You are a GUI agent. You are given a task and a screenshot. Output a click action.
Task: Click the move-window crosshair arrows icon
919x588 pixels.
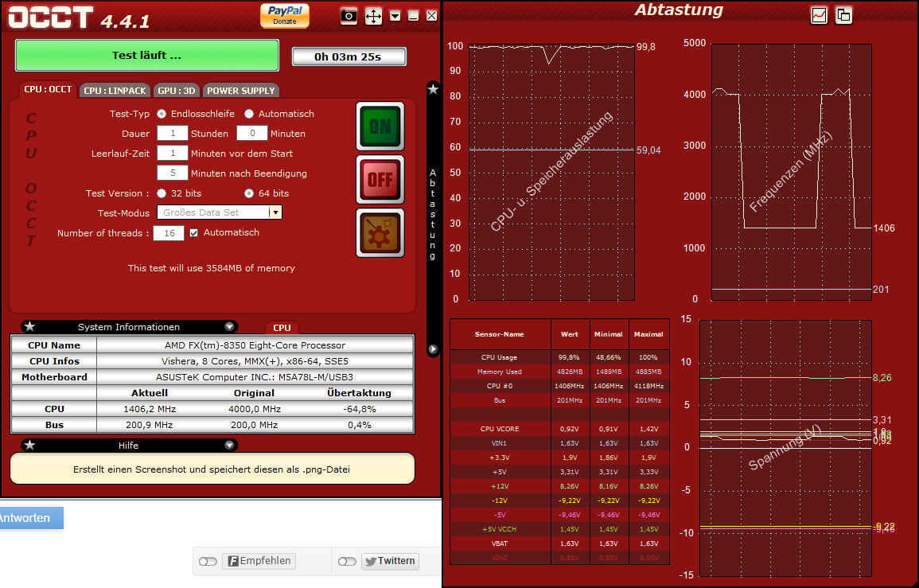point(373,16)
